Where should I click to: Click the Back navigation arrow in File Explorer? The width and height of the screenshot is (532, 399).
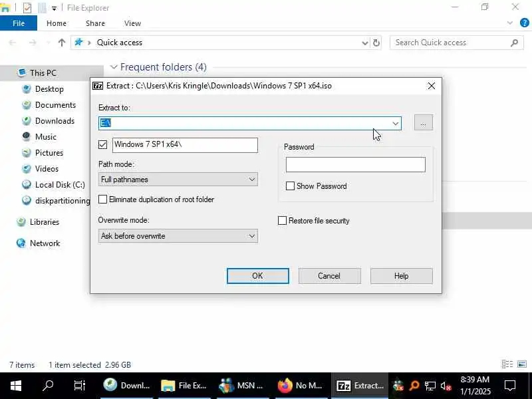click(13, 43)
